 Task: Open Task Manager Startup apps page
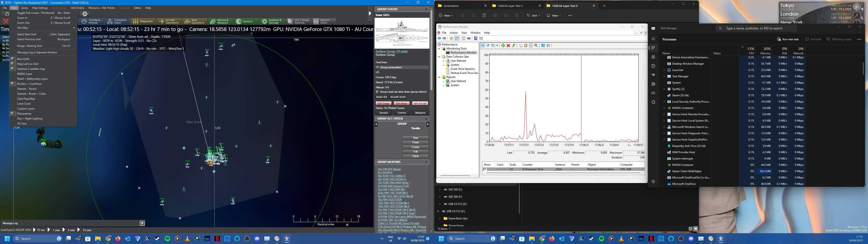click(653, 75)
